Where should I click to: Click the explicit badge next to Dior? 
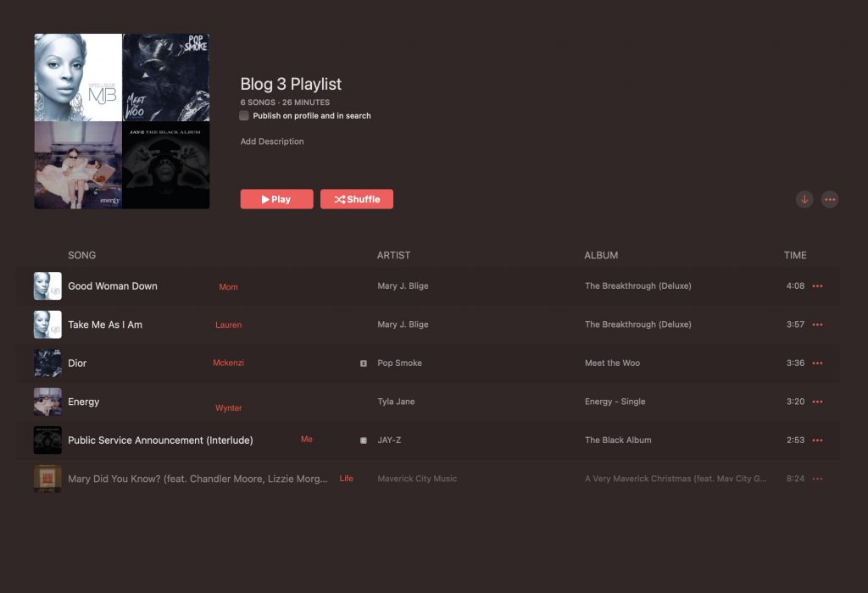click(x=363, y=363)
